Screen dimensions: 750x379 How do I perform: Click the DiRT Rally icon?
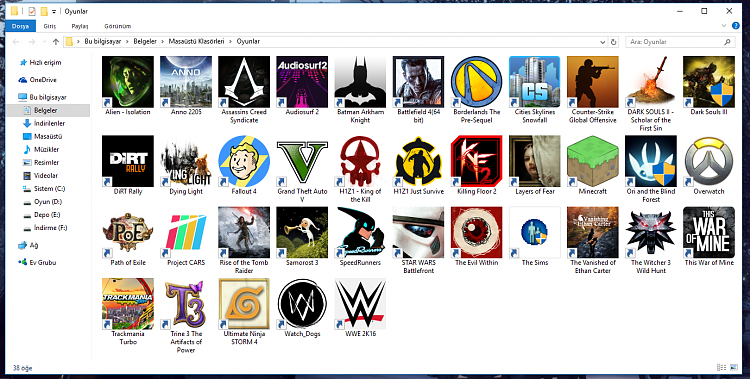coord(128,161)
